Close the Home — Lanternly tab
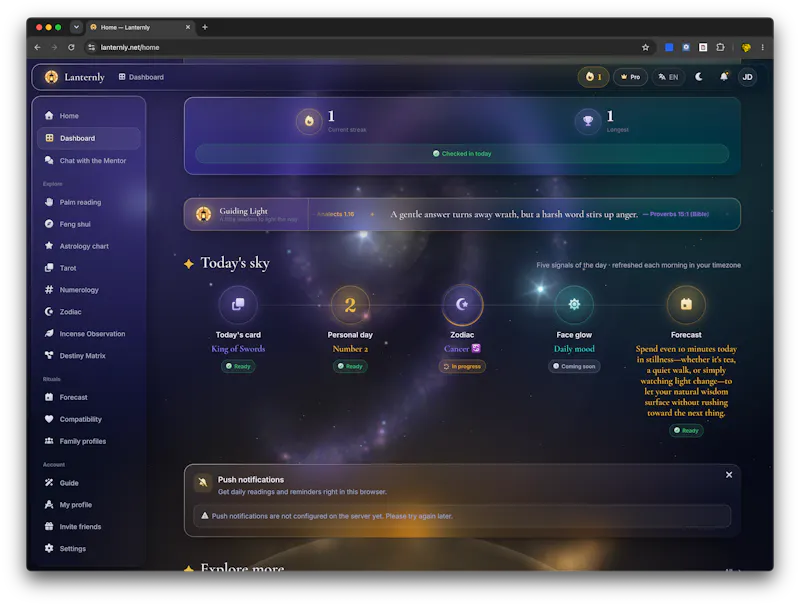Viewport: 800px width, 606px height. (188, 27)
